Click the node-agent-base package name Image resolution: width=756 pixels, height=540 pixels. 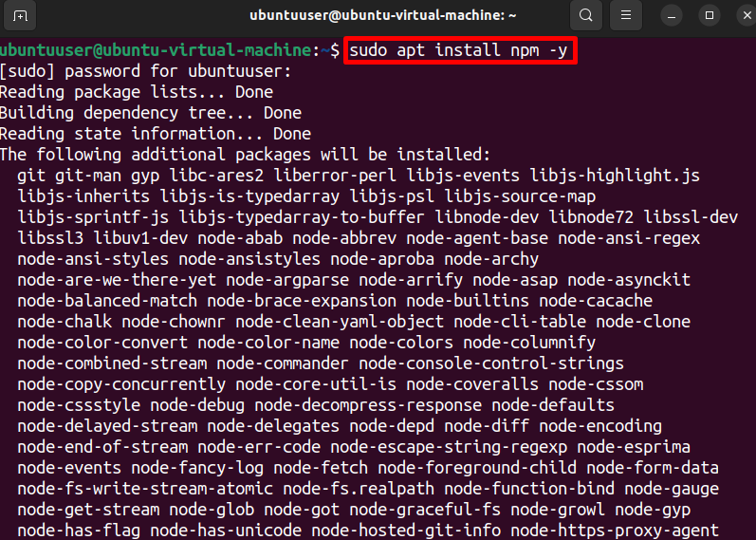click(x=477, y=238)
